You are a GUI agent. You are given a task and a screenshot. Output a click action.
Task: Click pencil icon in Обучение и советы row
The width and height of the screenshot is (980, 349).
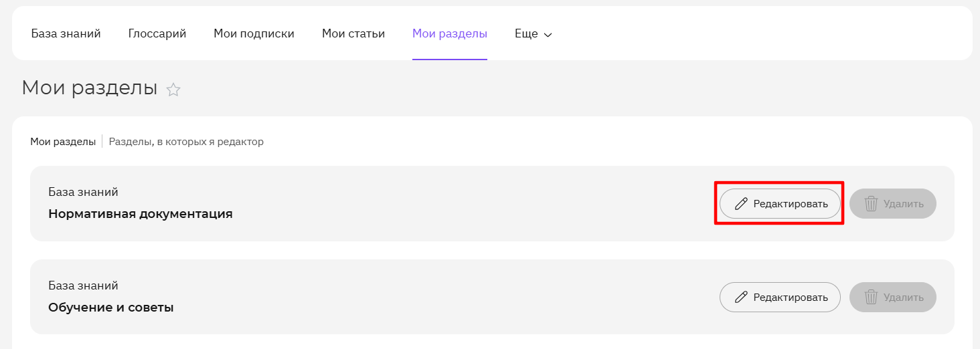[741, 298]
